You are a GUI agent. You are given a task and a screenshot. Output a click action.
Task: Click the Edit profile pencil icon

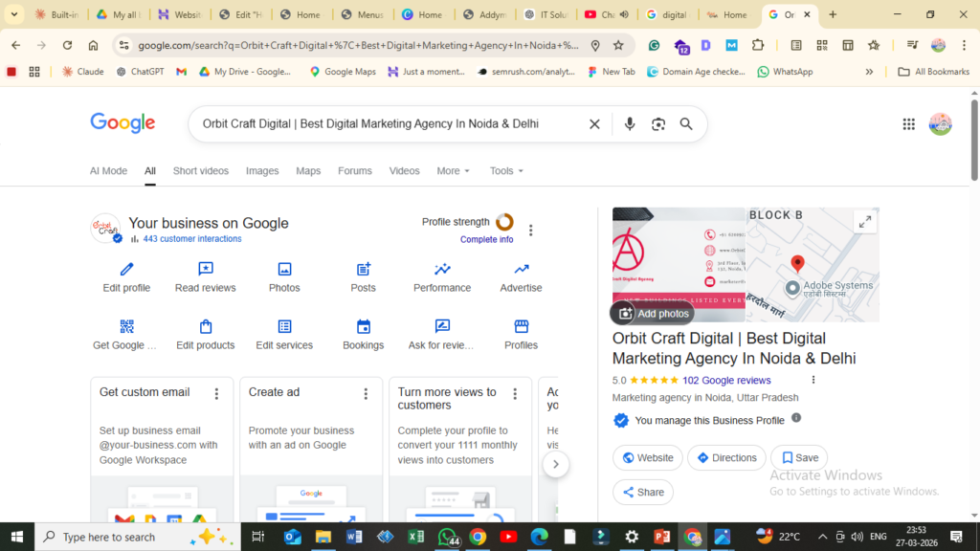pos(126,270)
